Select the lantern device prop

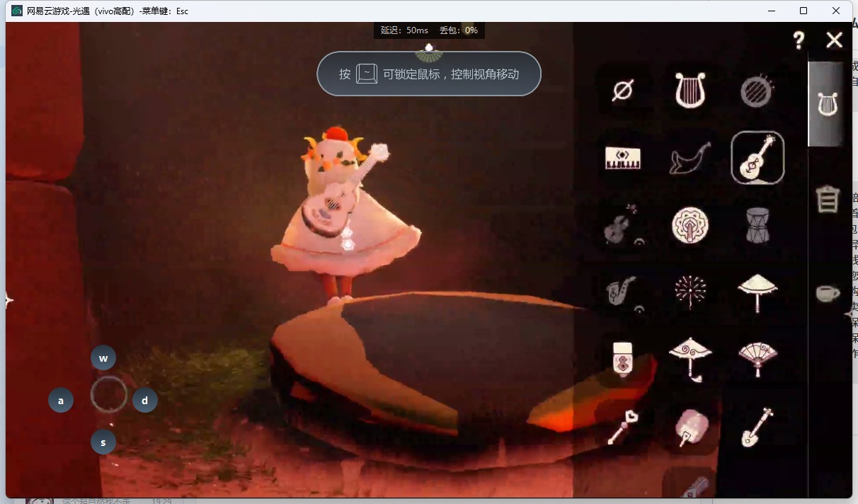[x=623, y=358]
